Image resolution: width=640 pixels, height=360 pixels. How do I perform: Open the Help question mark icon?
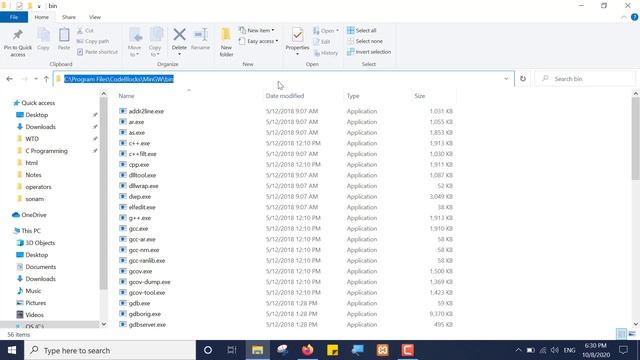(x=634, y=17)
